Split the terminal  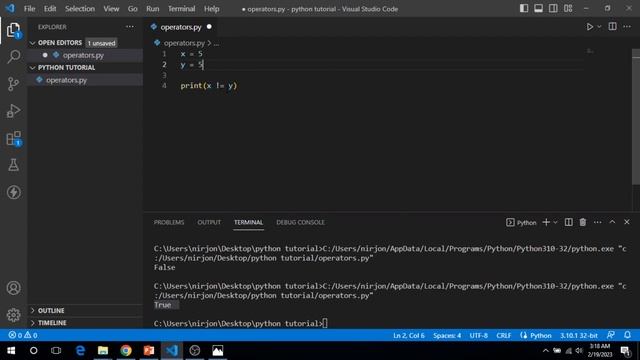(x=568, y=222)
